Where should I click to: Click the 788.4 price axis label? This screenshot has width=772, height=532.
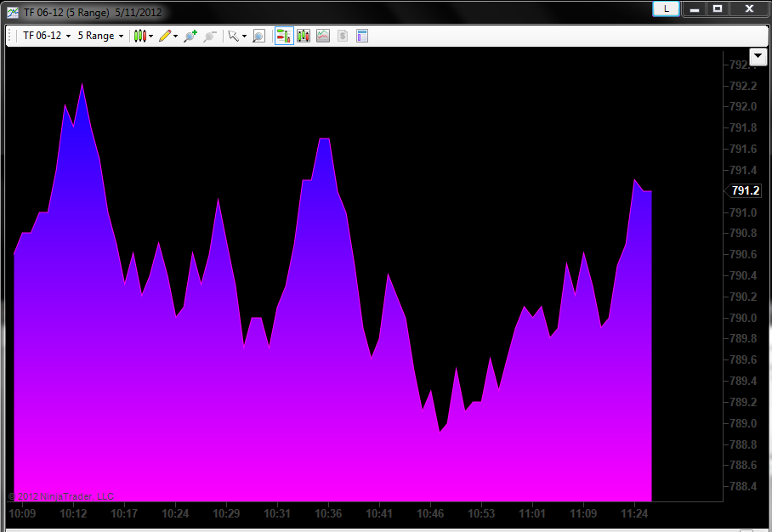click(x=743, y=487)
